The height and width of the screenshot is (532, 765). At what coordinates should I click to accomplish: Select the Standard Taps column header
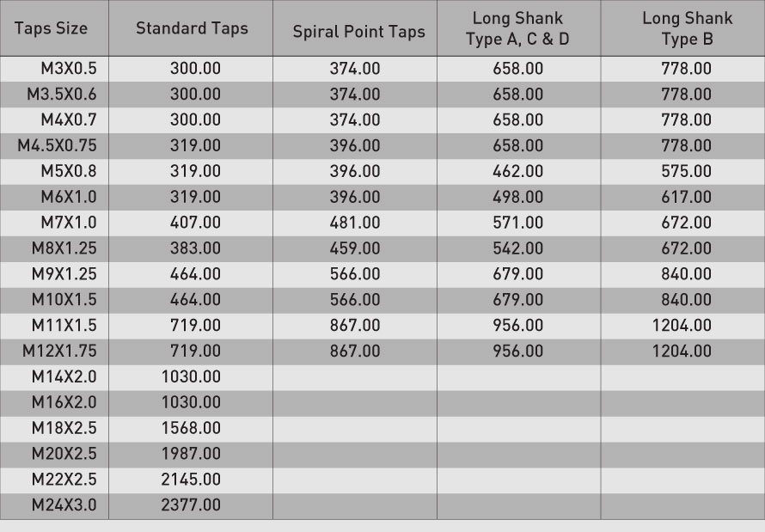(x=192, y=28)
